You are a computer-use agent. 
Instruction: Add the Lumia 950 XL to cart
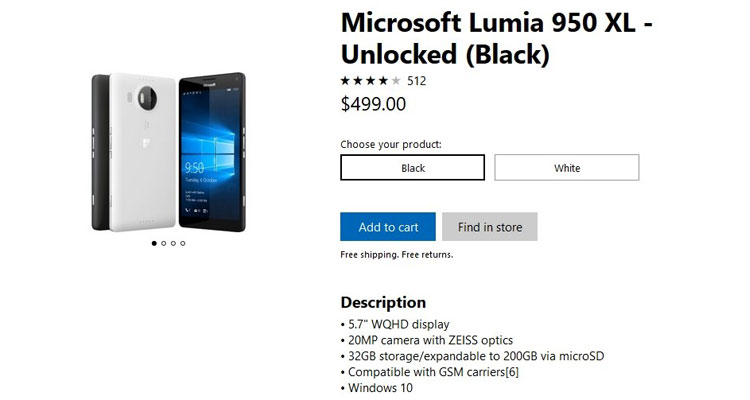tap(388, 227)
